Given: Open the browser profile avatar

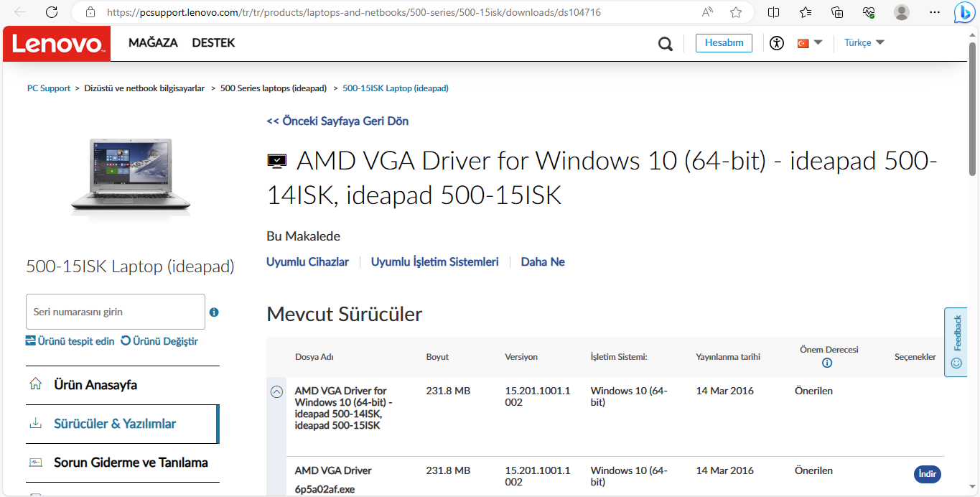Looking at the screenshot, I should click(902, 12).
